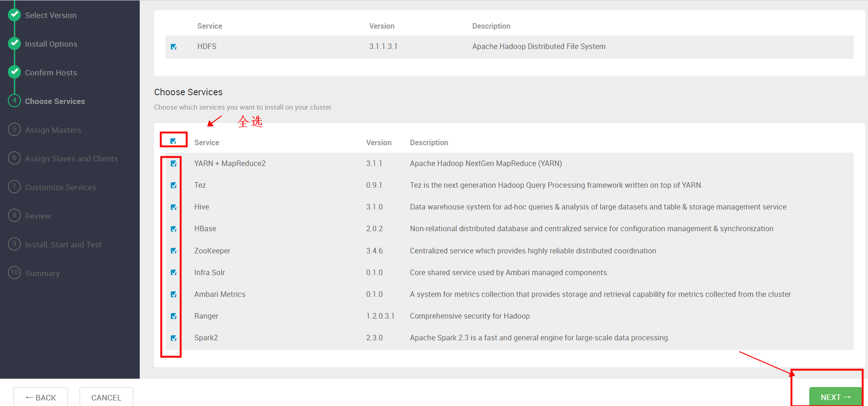Screen dimensions: 868x406
Task: Go to the Install Options wizard step
Action: pyautogui.click(x=51, y=44)
